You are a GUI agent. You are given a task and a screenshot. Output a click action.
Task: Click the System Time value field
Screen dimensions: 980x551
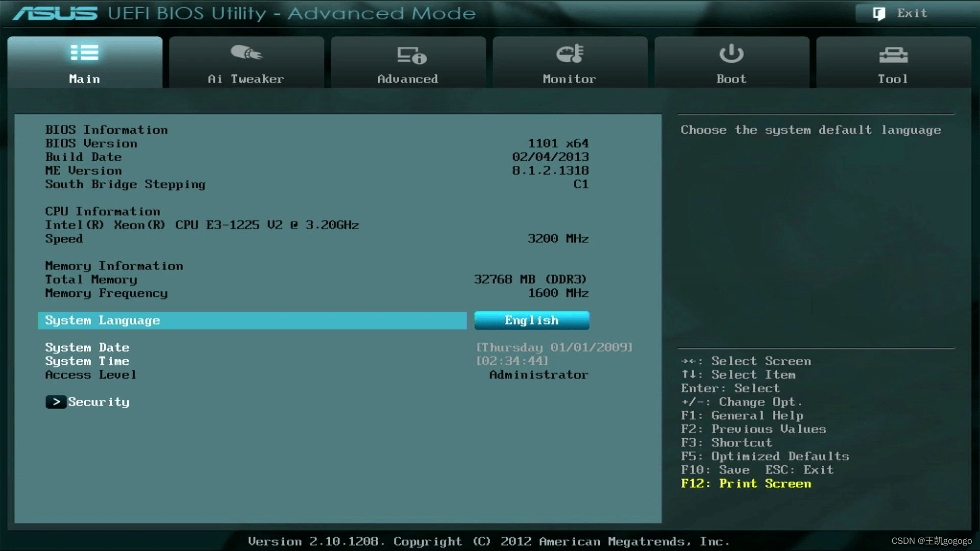(512, 361)
